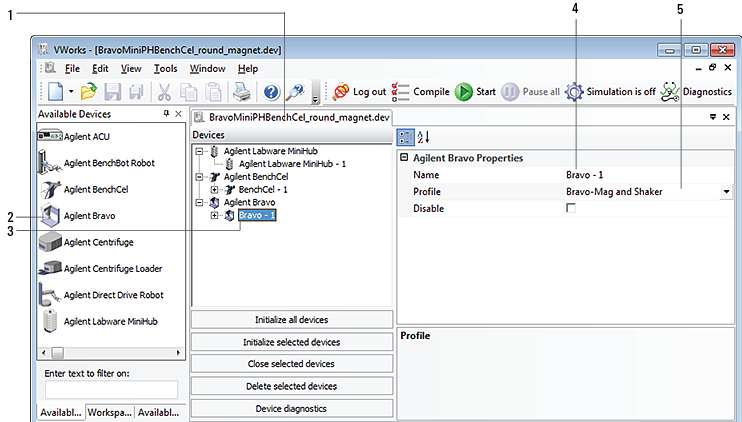
Task: Expand the Bravo - 1 tree node
Action: click(216, 215)
